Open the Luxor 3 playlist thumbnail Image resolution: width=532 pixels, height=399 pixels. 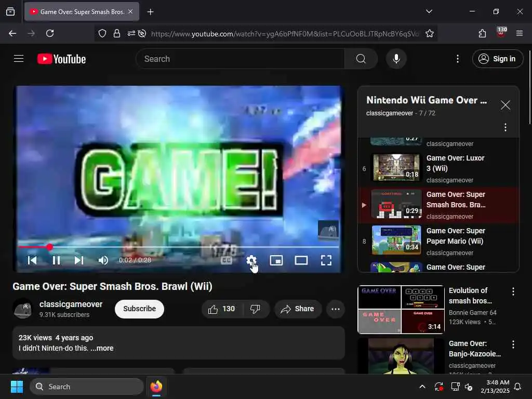pyautogui.click(x=396, y=167)
